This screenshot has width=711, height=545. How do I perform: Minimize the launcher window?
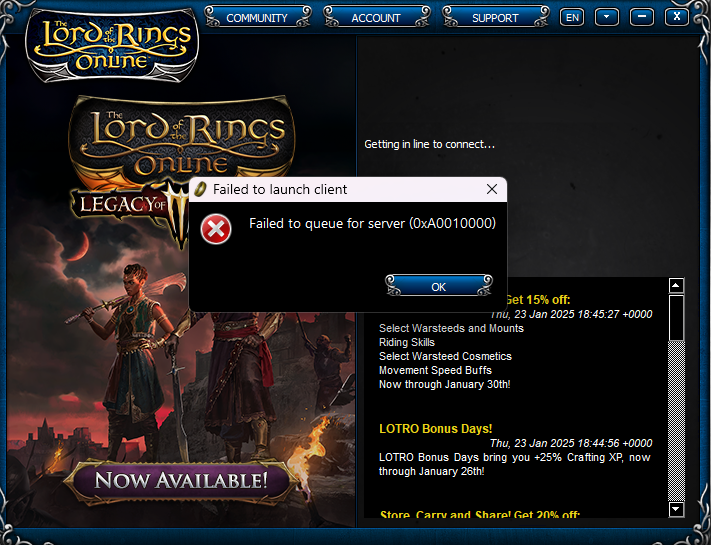tap(643, 17)
